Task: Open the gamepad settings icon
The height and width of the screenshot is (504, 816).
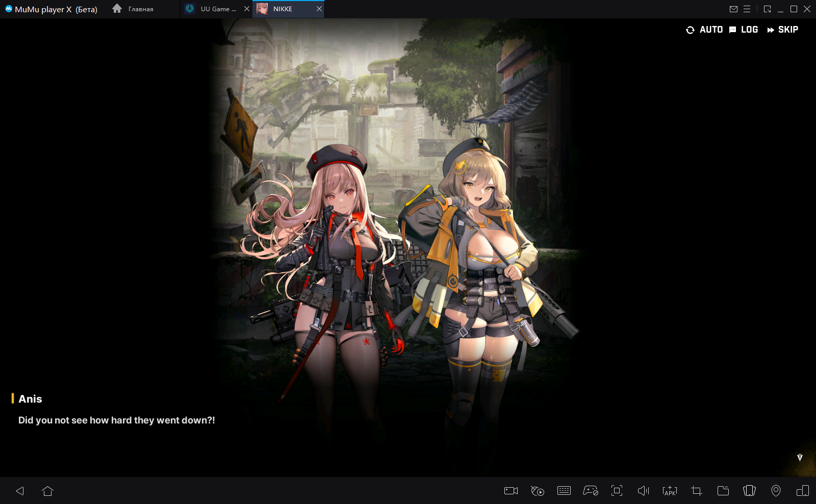Action: (x=591, y=491)
